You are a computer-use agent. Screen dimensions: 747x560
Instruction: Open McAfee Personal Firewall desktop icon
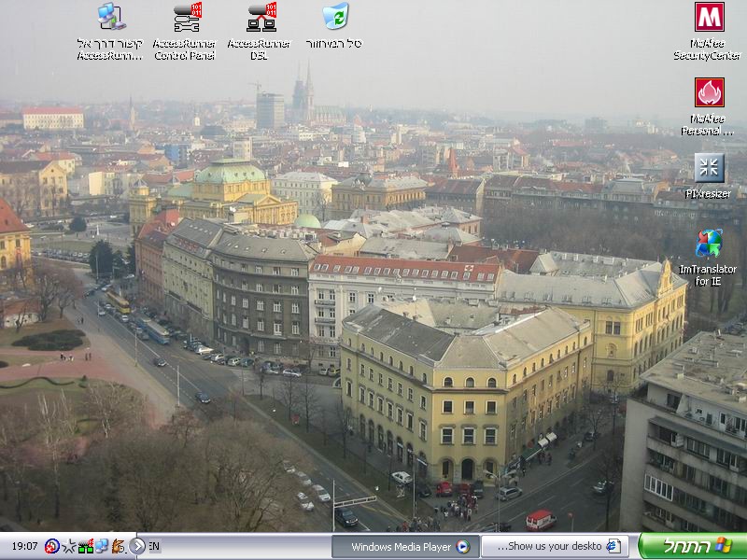(709, 94)
